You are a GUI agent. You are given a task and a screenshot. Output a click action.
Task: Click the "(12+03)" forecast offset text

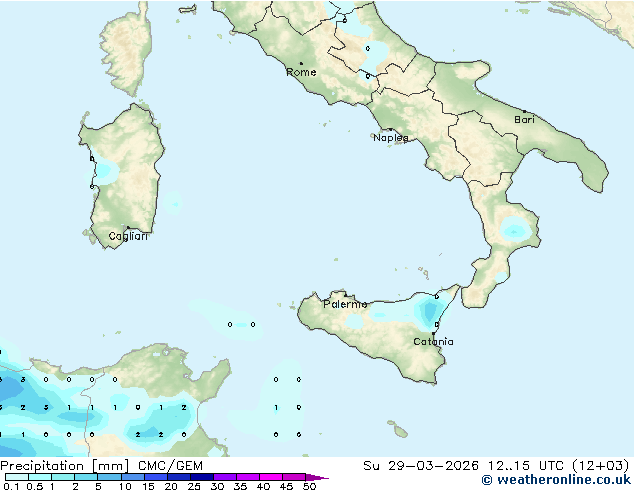[x=601, y=466]
